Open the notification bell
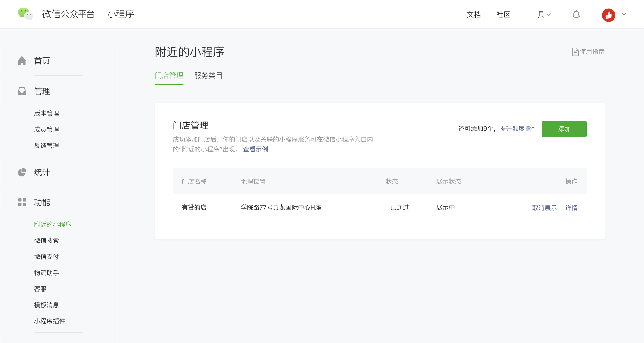The width and height of the screenshot is (644, 343). click(576, 15)
